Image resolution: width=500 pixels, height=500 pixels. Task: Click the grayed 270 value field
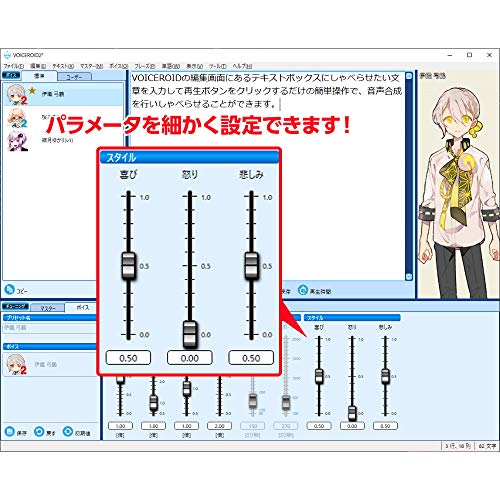(286, 426)
